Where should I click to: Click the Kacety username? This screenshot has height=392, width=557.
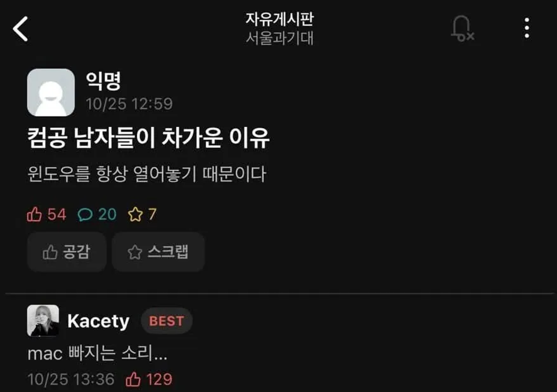point(98,321)
